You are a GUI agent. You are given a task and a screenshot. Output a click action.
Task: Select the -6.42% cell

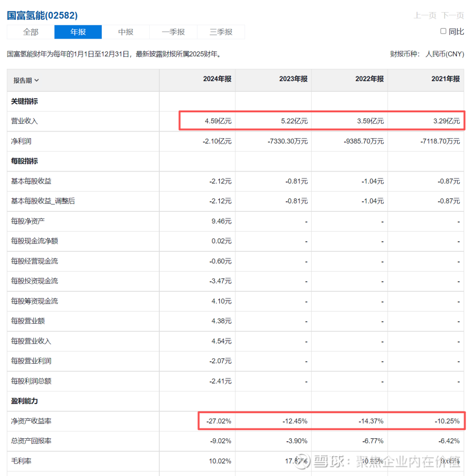click(449, 441)
